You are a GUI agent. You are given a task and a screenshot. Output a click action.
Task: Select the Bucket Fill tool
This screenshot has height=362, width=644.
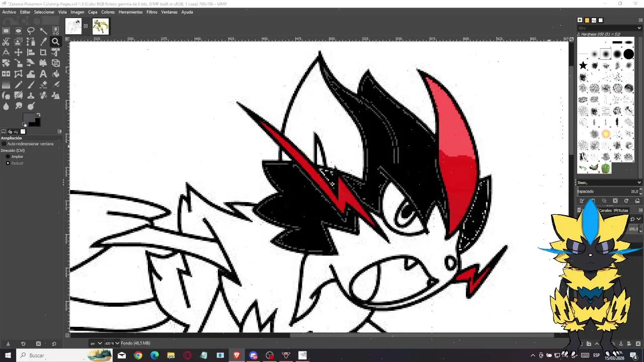(x=56, y=74)
